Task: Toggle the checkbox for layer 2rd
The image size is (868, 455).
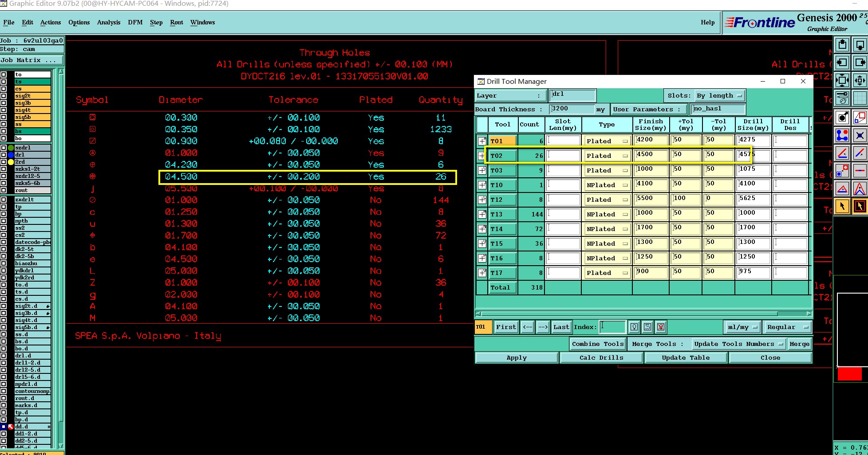Action: tap(4, 162)
